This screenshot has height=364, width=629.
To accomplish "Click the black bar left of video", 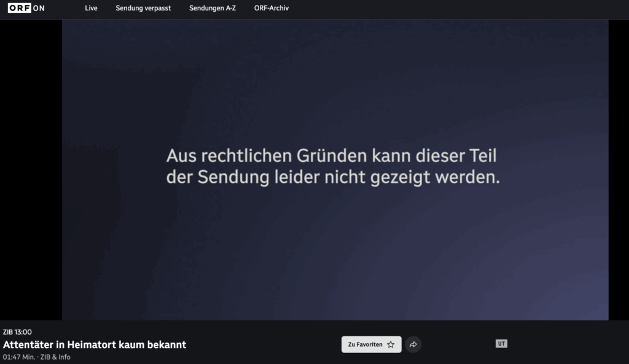I will [x=31, y=169].
